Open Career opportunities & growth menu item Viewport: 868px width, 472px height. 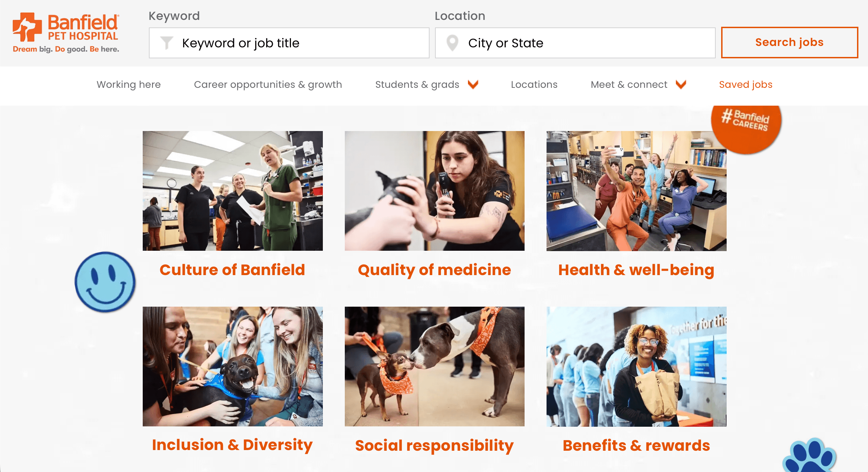pos(268,84)
